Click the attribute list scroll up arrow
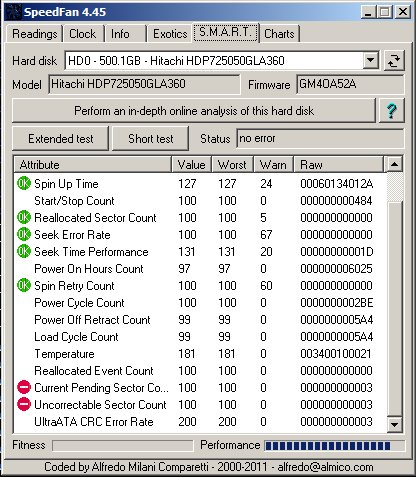Viewport: 416px width, 477px height. 394,164
